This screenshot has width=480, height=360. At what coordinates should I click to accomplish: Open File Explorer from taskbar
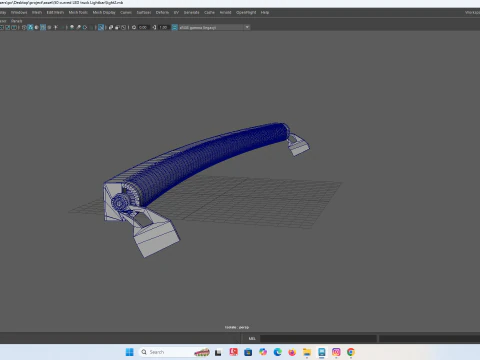tap(307, 352)
